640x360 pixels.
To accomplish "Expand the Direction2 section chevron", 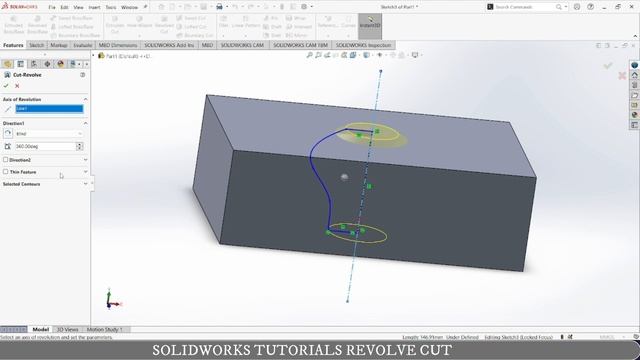I will coord(85,160).
